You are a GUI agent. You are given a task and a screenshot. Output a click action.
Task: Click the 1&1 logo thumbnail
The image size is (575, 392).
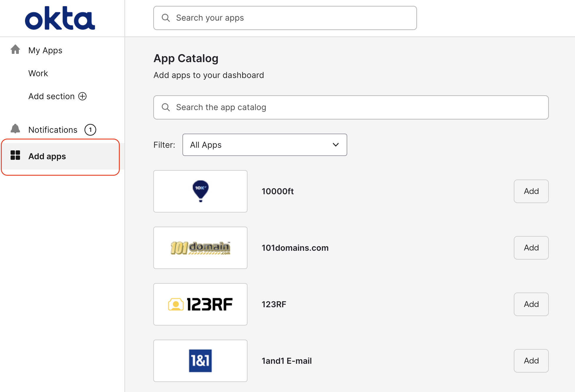coord(200,361)
